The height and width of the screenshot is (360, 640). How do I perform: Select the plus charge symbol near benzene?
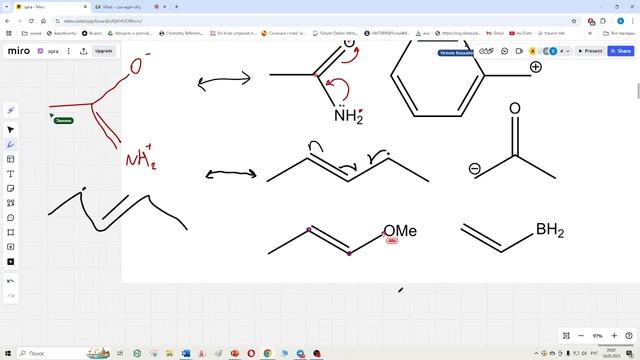(536, 67)
